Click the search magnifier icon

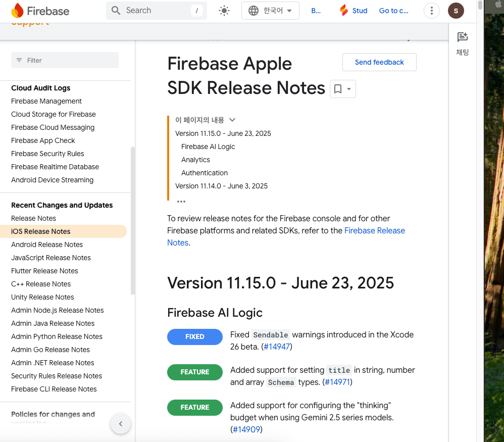pos(116,11)
